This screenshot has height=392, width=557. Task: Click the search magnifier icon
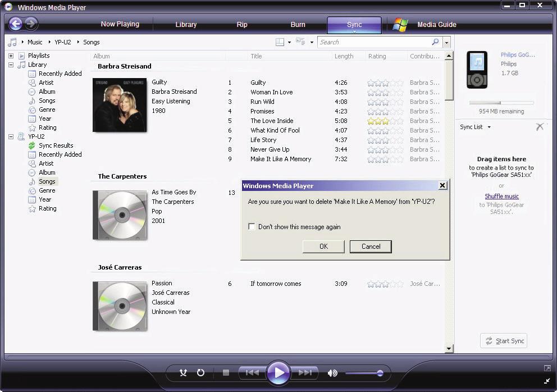click(x=435, y=42)
